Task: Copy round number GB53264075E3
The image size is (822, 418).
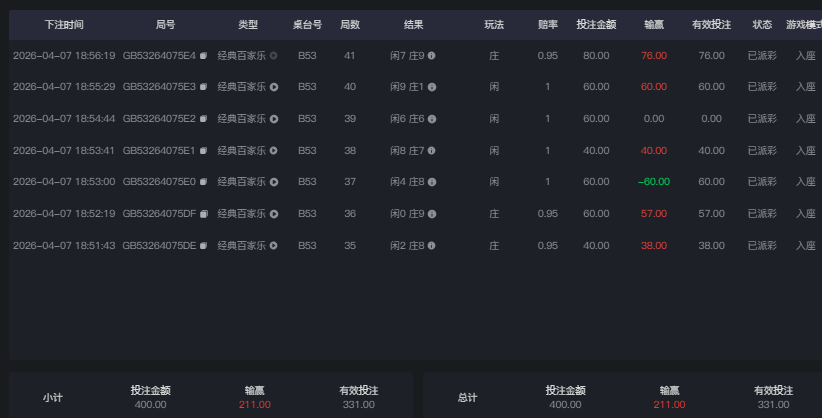Action: click(203, 87)
